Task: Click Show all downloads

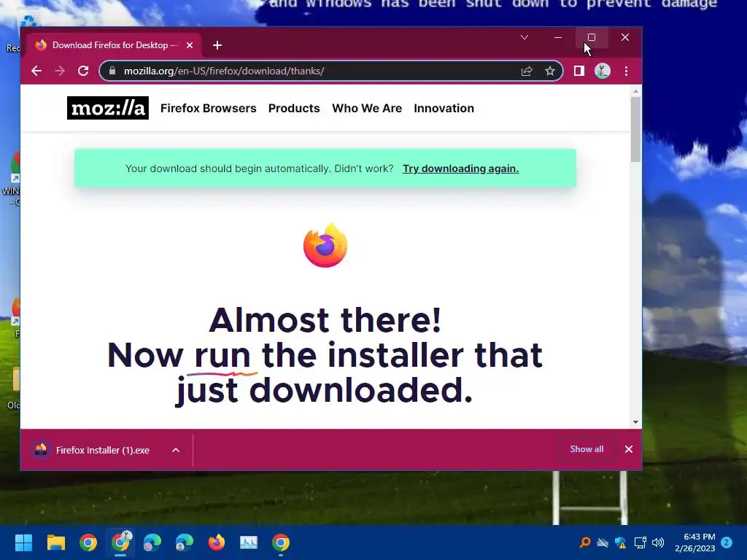Action: point(587,449)
